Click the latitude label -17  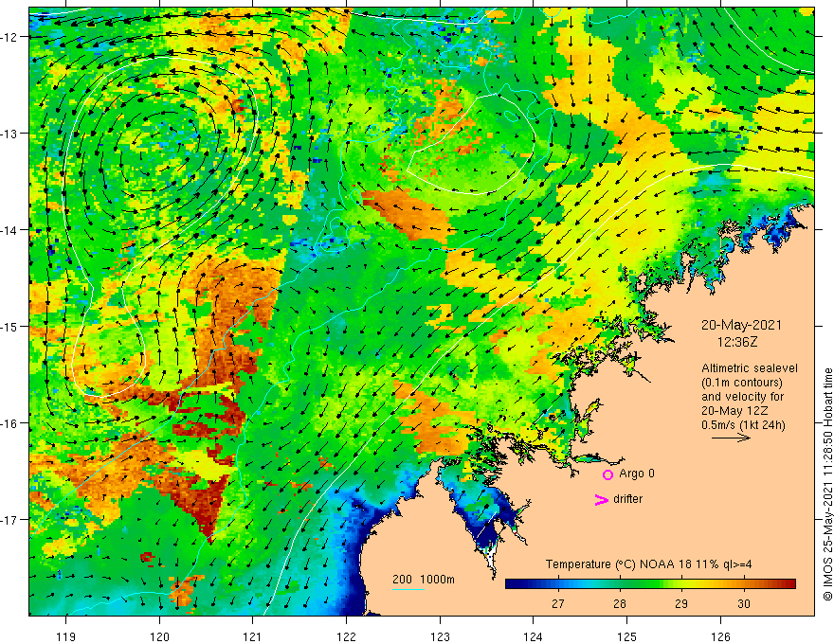pos(10,520)
